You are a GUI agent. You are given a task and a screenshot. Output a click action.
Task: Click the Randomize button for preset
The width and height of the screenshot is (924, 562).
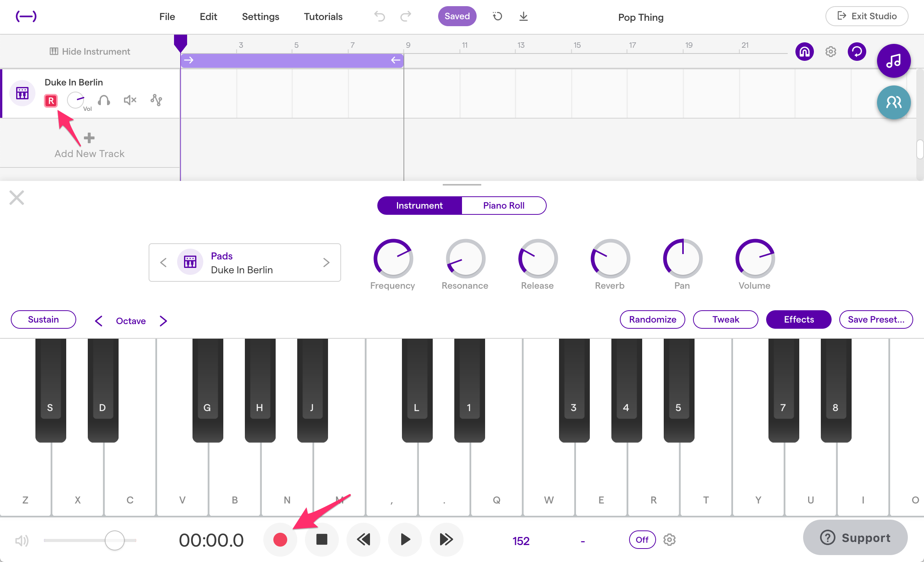[653, 320]
